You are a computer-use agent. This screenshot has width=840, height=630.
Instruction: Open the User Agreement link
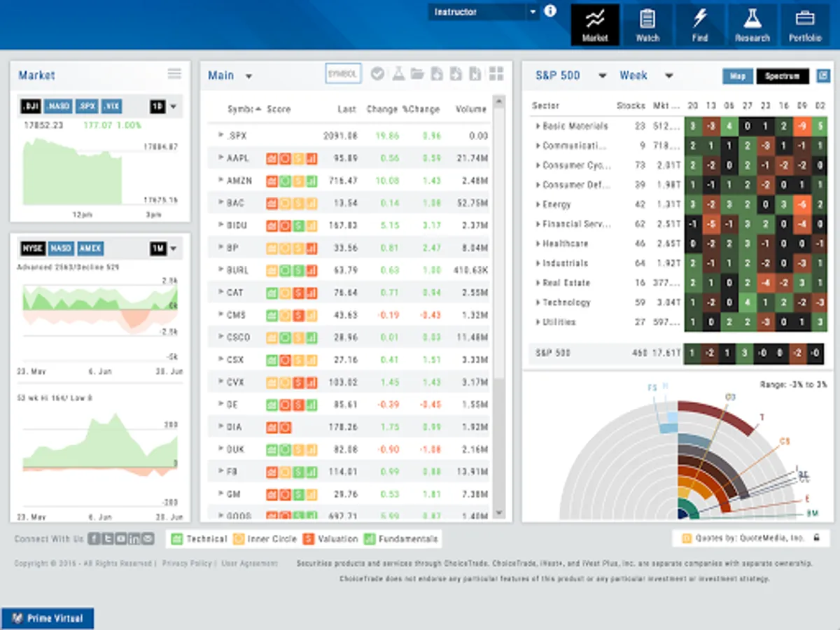click(249, 563)
